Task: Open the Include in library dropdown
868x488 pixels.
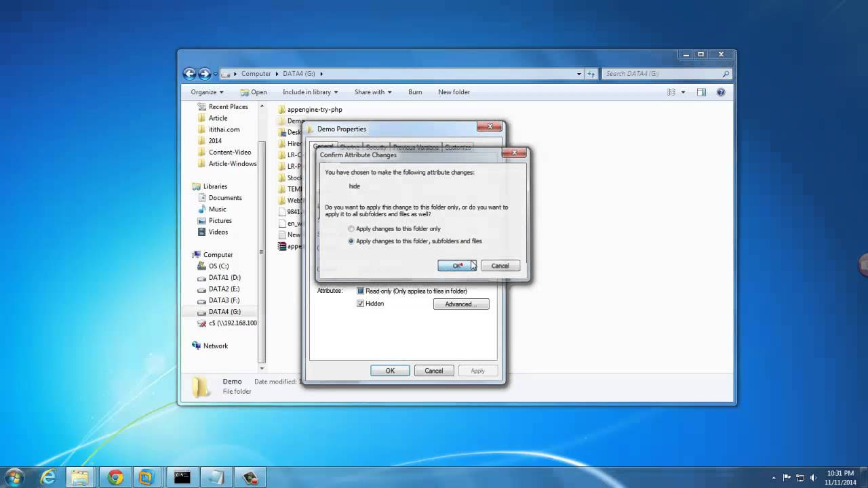Action: point(311,92)
